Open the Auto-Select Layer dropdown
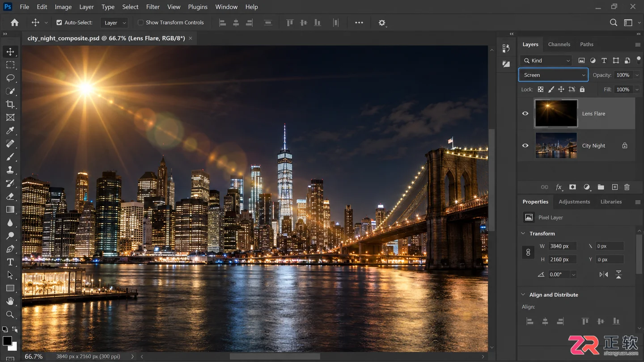644x362 pixels. point(115,23)
